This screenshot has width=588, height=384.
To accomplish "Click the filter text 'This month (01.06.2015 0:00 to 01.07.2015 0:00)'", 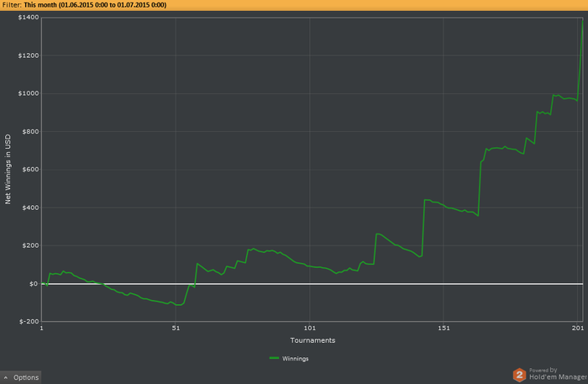I will click(95, 5).
